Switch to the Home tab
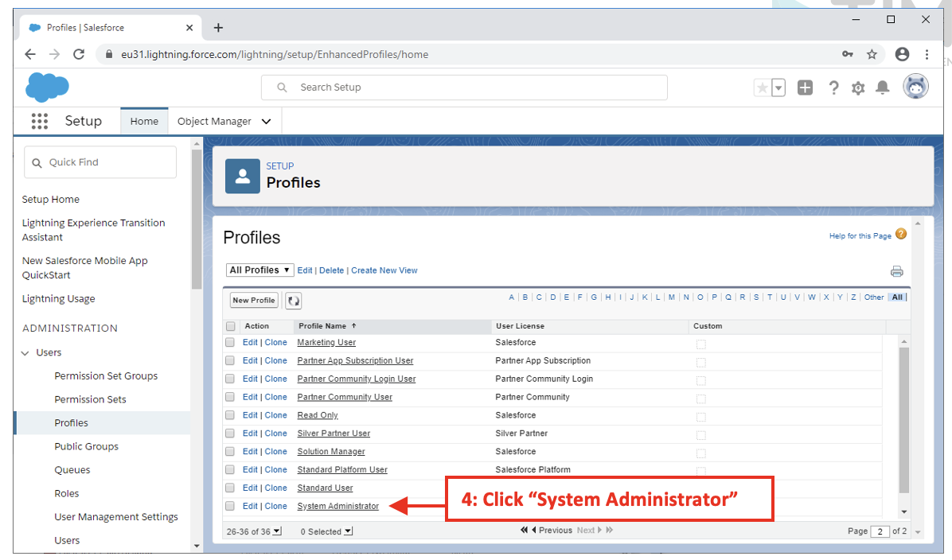Screen dimensions: 952x560 (x=144, y=122)
